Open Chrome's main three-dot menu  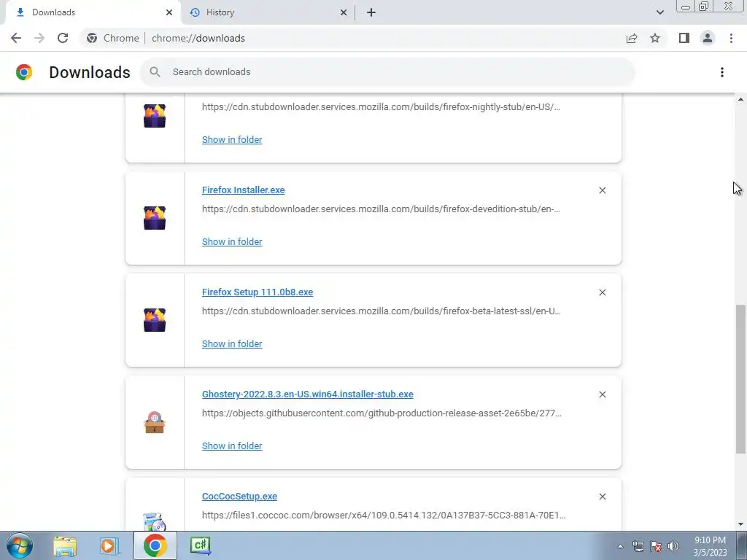pos(731,38)
